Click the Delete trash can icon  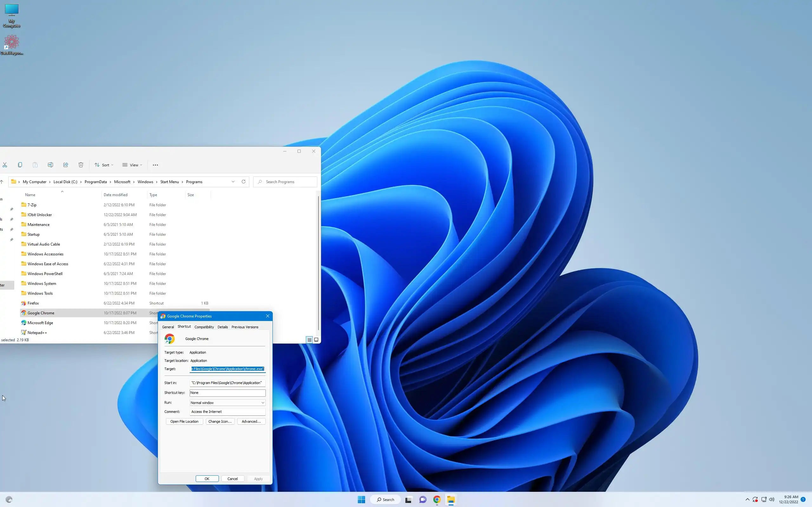[x=81, y=165]
